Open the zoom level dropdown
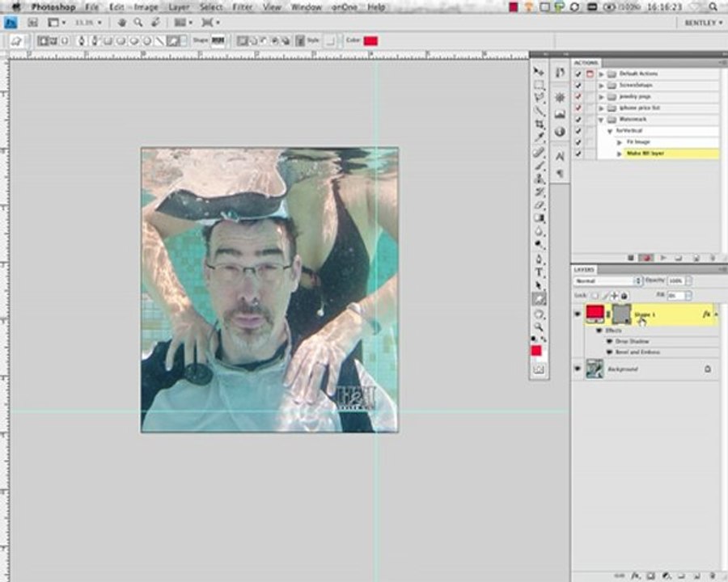The height and width of the screenshot is (582, 728). pos(99,23)
